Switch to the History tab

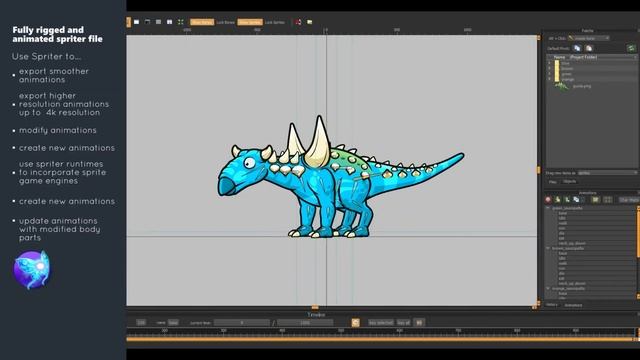pyautogui.click(x=551, y=305)
